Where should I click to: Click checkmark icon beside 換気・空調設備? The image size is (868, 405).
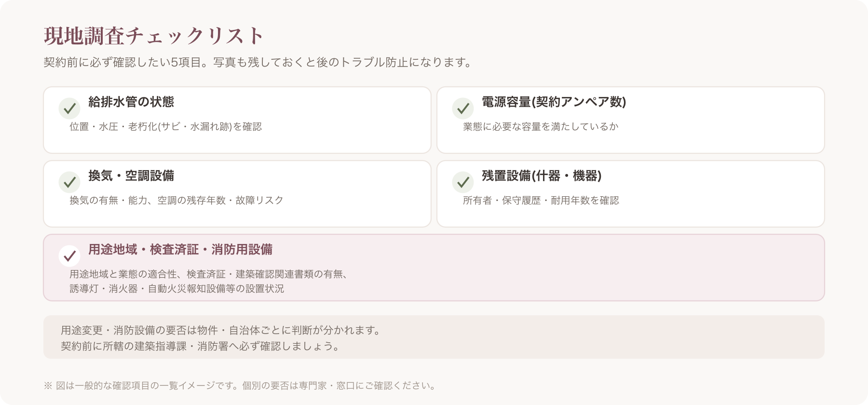[69, 182]
